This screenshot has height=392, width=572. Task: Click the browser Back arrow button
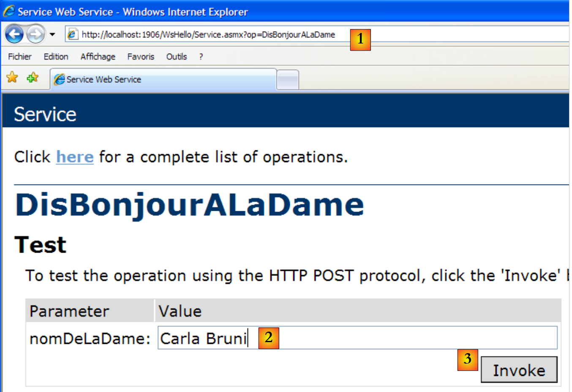(14, 34)
